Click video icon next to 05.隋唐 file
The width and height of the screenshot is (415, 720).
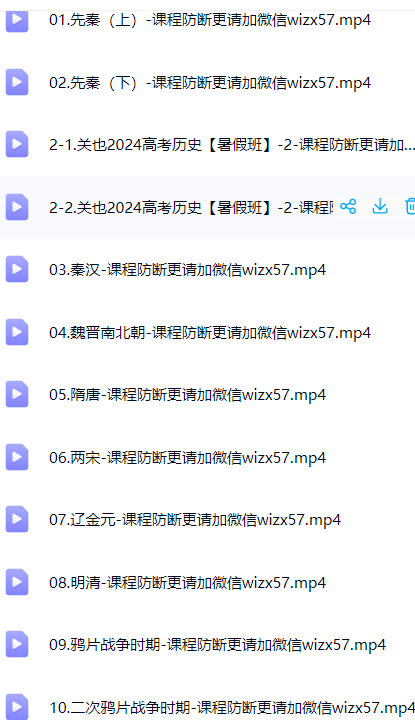click(17, 394)
